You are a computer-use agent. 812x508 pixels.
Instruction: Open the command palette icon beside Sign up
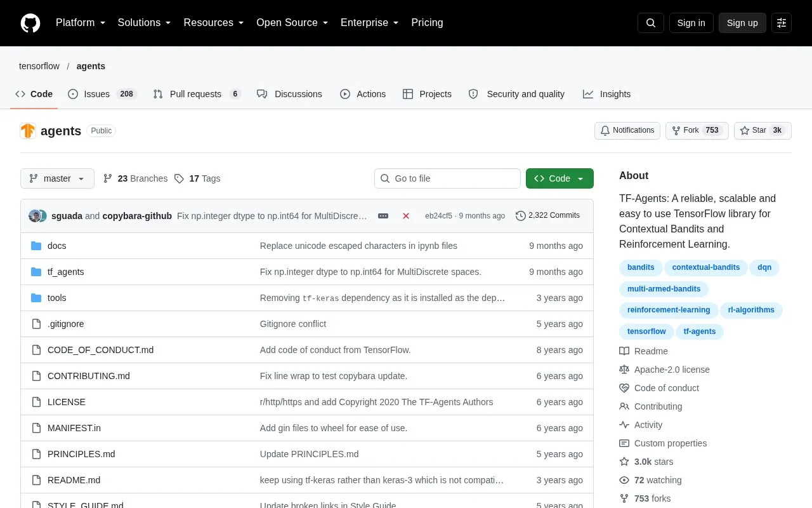[782, 23]
